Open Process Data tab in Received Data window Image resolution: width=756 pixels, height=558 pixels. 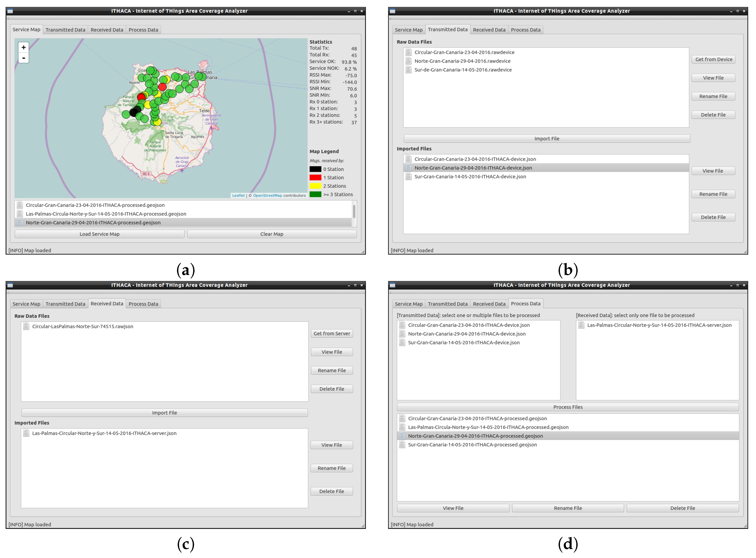point(143,304)
